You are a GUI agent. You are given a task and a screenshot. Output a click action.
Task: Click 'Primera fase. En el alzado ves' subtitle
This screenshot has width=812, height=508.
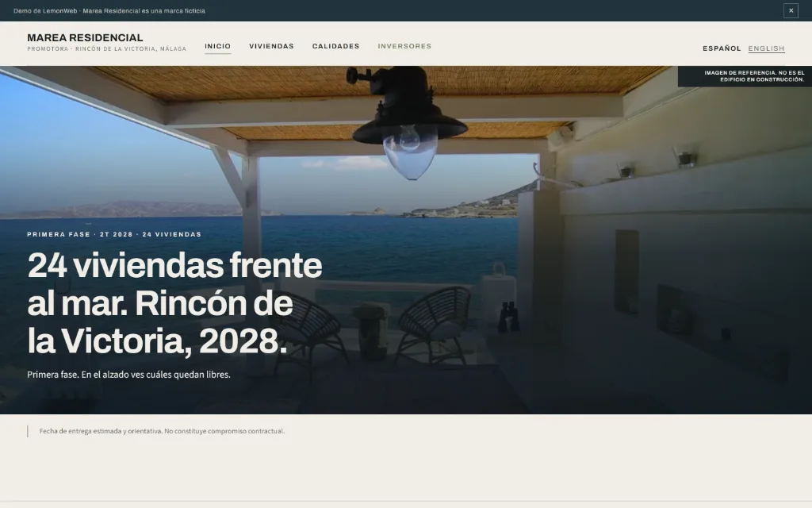(128, 375)
